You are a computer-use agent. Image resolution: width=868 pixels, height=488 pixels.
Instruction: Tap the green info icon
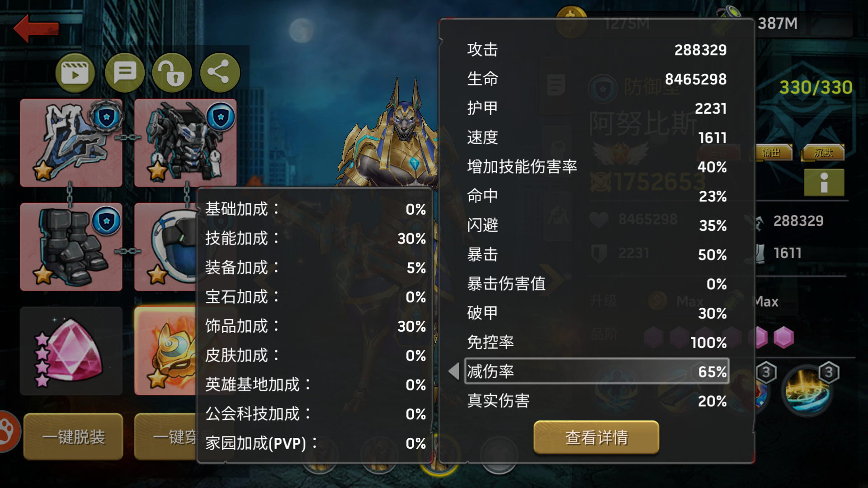coord(824,183)
